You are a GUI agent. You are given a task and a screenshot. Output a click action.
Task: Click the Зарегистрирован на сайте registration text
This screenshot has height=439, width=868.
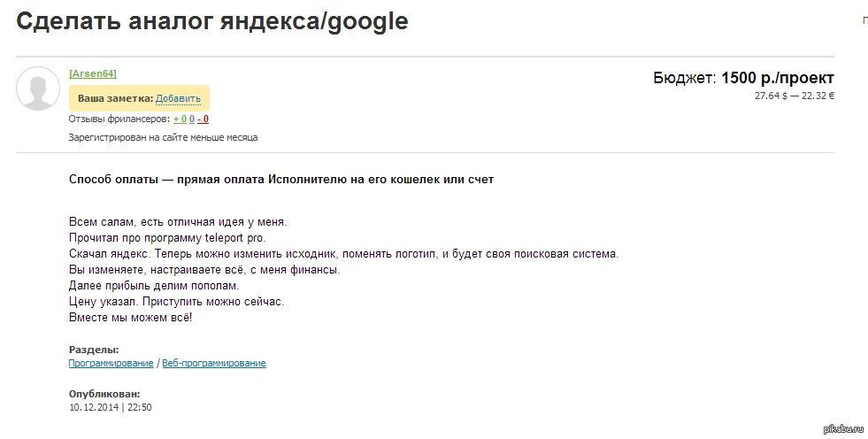pos(163,137)
